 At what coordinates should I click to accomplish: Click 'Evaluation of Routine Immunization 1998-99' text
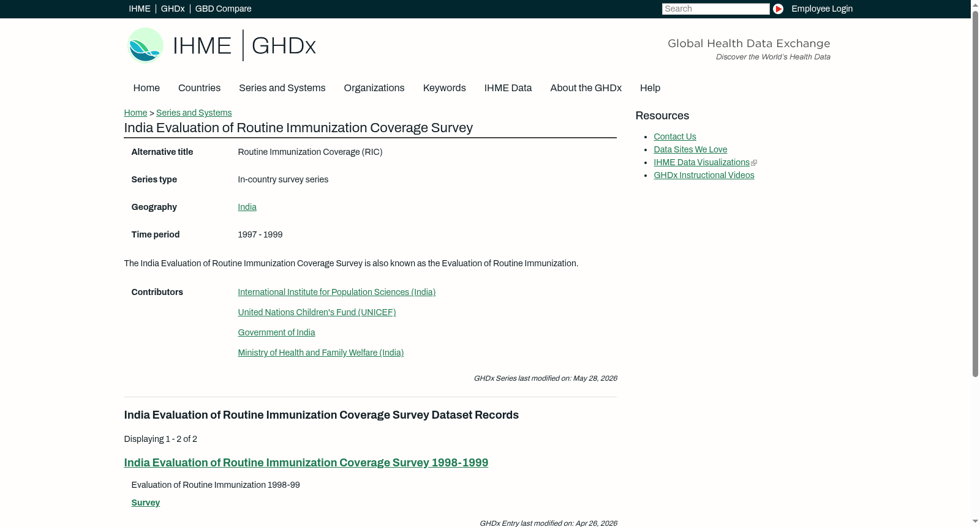click(216, 485)
